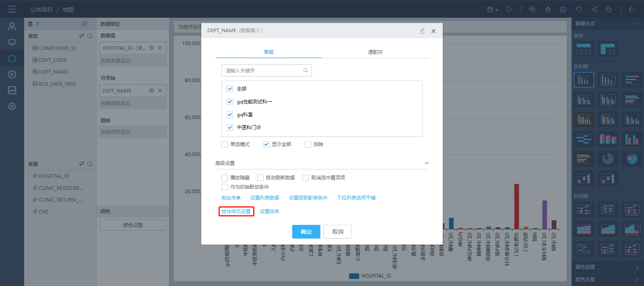Toggle the 全部 checkbox
Viewport: 644px width, 286px height.
point(230,89)
